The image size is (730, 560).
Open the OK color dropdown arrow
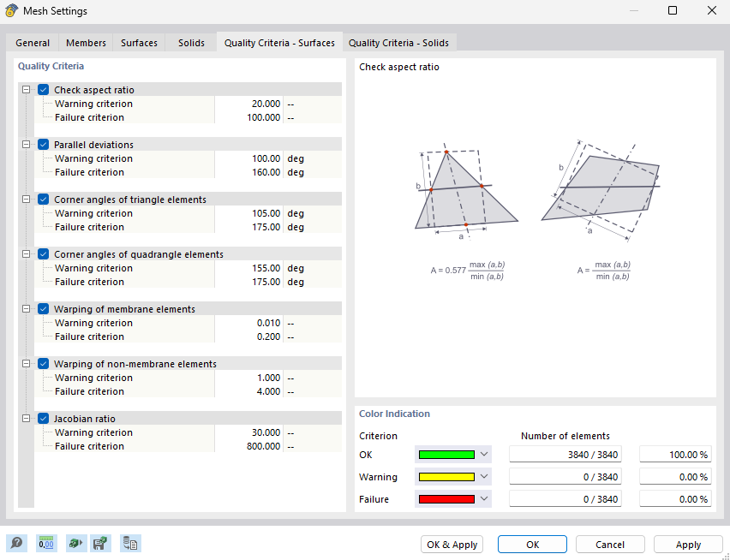coord(485,454)
